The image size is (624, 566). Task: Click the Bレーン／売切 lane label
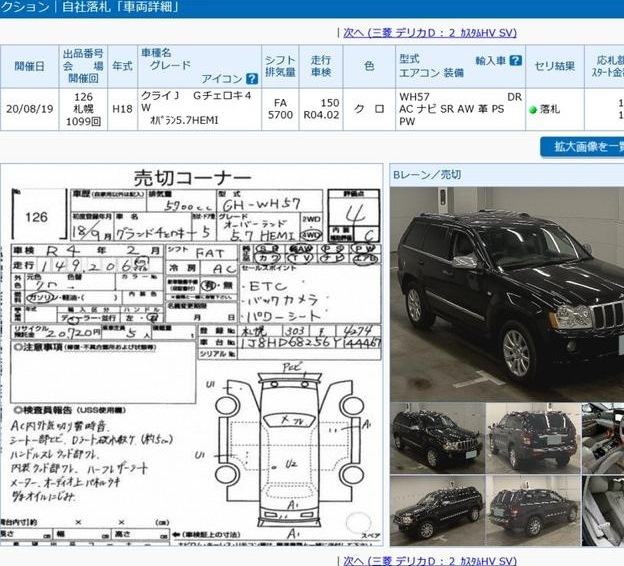[427, 175]
